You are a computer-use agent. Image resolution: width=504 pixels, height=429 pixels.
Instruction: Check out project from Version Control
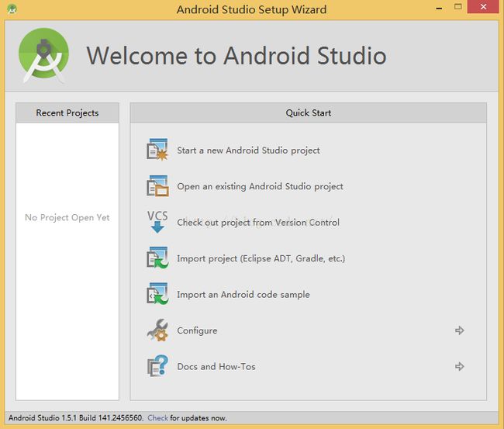pos(258,222)
